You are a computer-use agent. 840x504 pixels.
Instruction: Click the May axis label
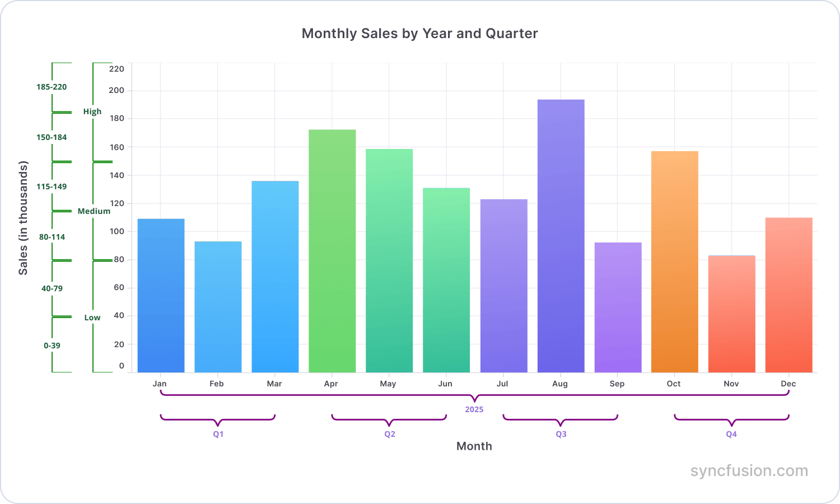pyautogui.click(x=388, y=384)
